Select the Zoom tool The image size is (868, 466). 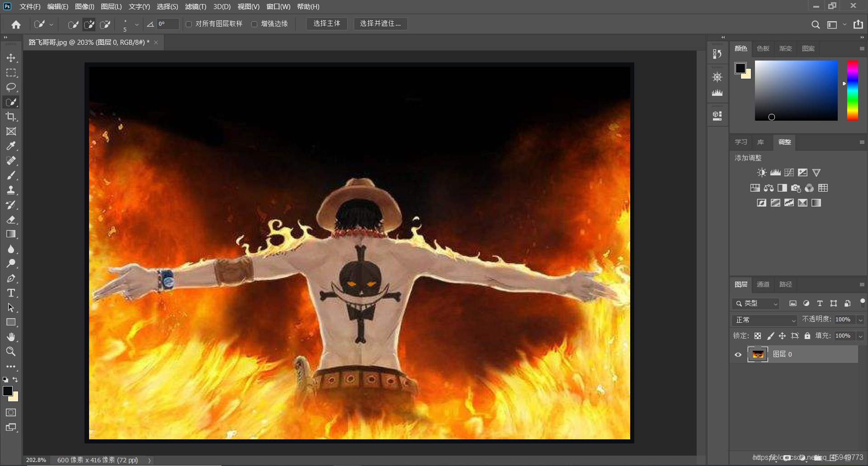tap(11, 352)
